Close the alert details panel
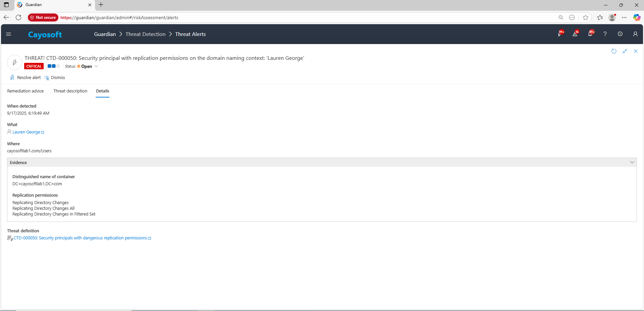The width and height of the screenshot is (644, 311). (x=636, y=51)
